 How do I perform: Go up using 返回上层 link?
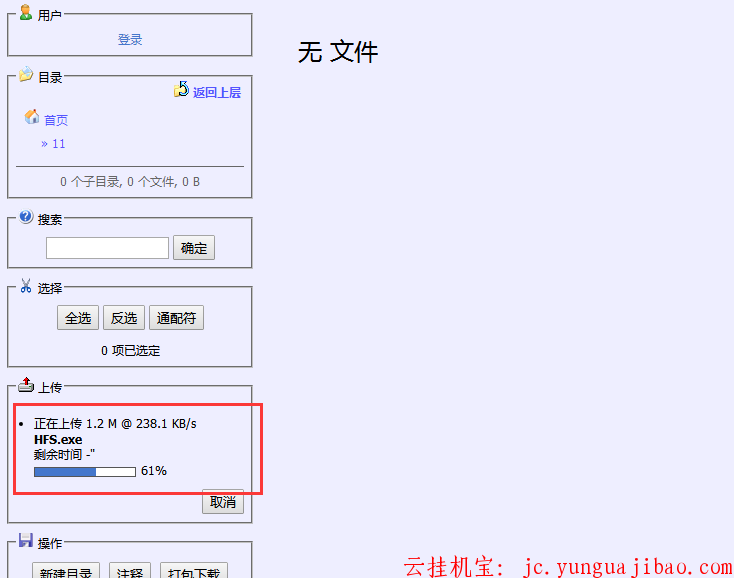pyautogui.click(x=216, y=92)
